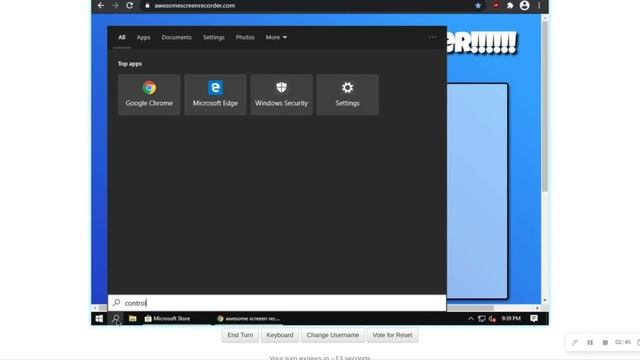
Task: Click the Change Username button
Action: (333, 335)
